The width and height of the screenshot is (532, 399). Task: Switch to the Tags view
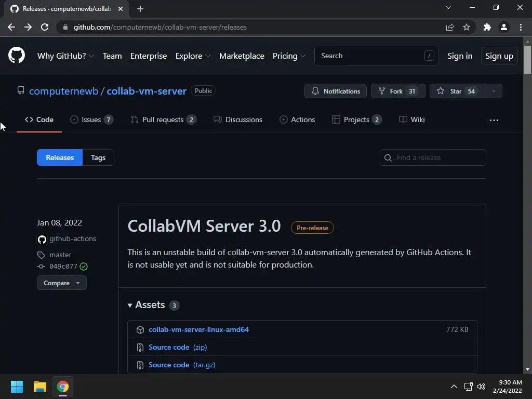point(98,158)
